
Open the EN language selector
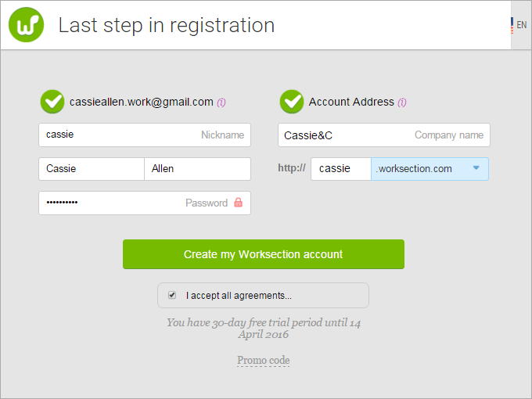pyautogui.click(x=522, y=25)
